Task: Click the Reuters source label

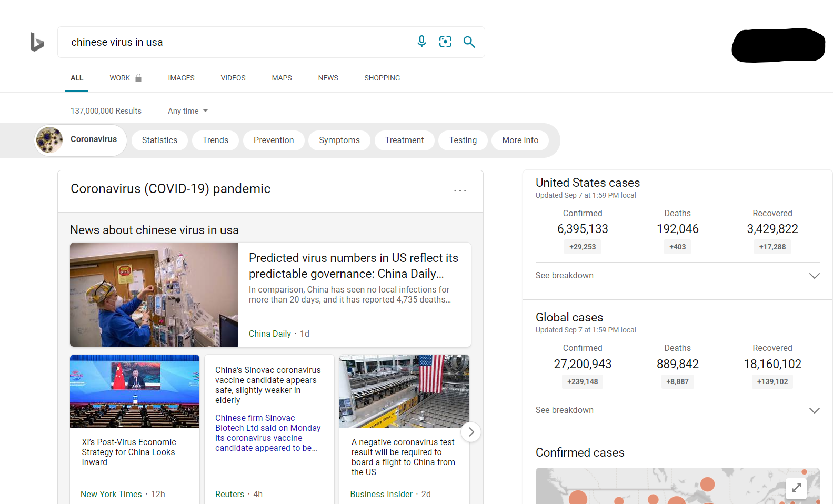Action: 229,494
